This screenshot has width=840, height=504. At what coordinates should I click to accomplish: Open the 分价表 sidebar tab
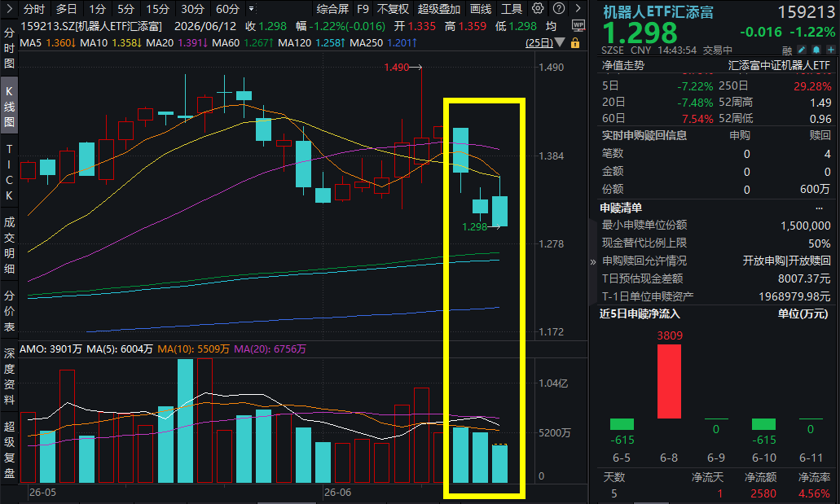[9, 311]
